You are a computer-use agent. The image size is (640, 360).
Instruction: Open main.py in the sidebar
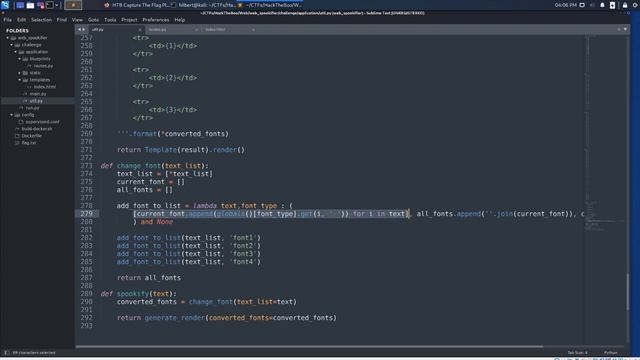coord(38,93)
